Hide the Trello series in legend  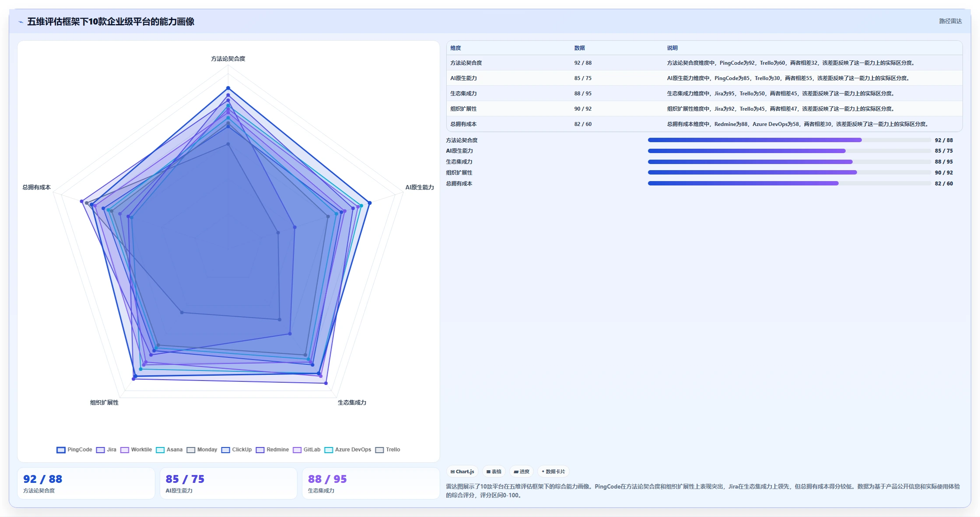[x=388, y=450]
